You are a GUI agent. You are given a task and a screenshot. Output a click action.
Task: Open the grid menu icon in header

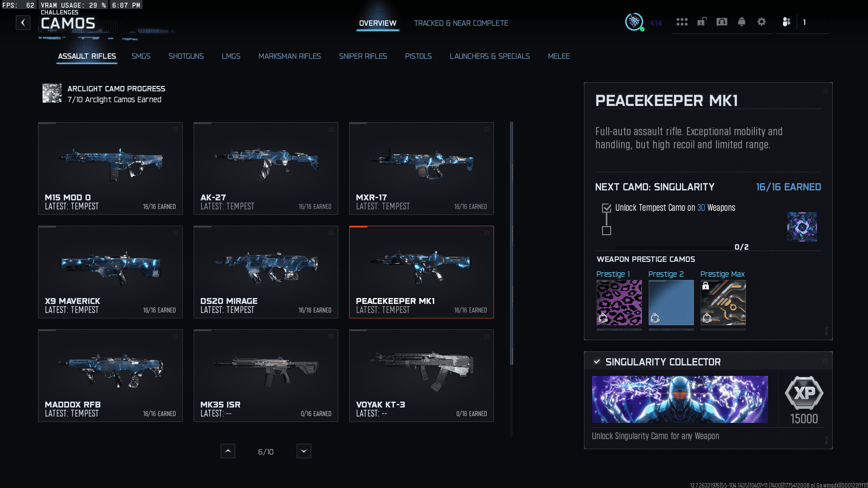[x=682, y=22]
